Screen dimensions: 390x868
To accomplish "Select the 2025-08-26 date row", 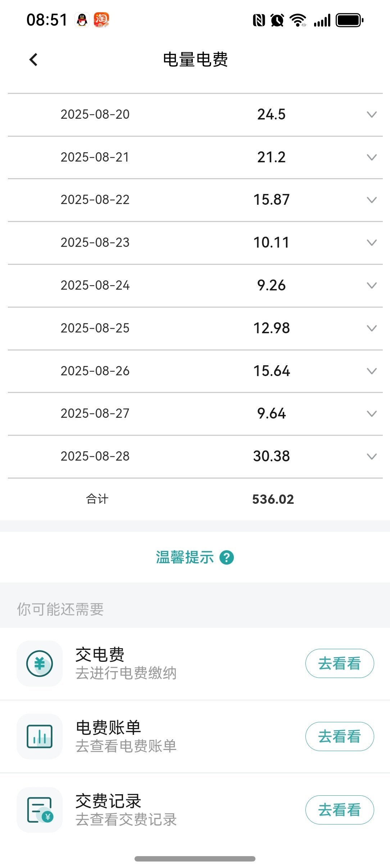I will coord(95,371).
